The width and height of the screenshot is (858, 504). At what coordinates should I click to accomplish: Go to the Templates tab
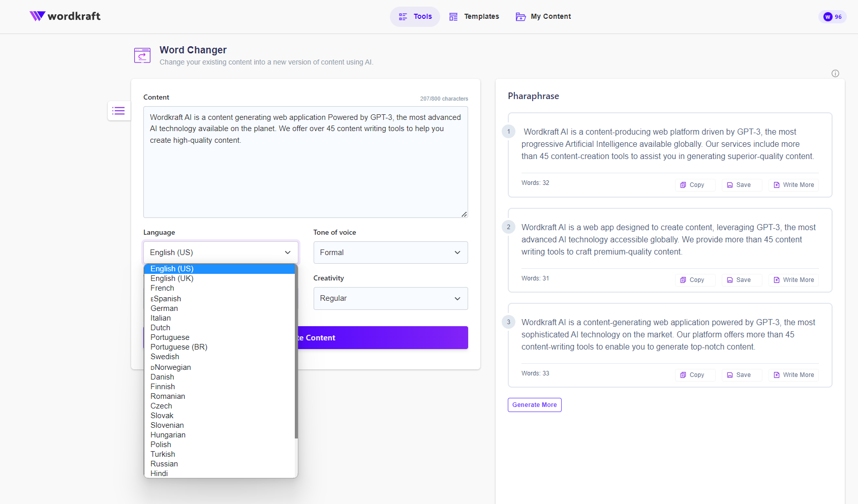tap(474, 17)
